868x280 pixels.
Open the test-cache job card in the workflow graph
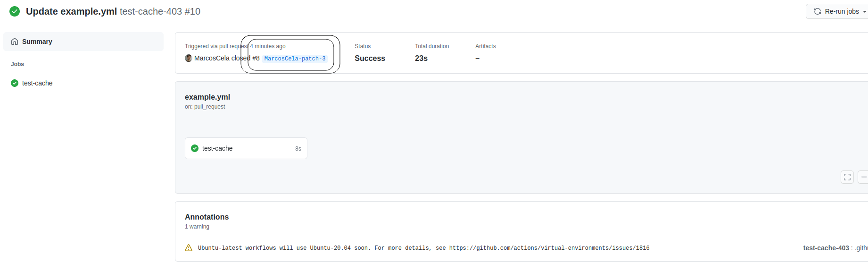[x=246, y=148]
